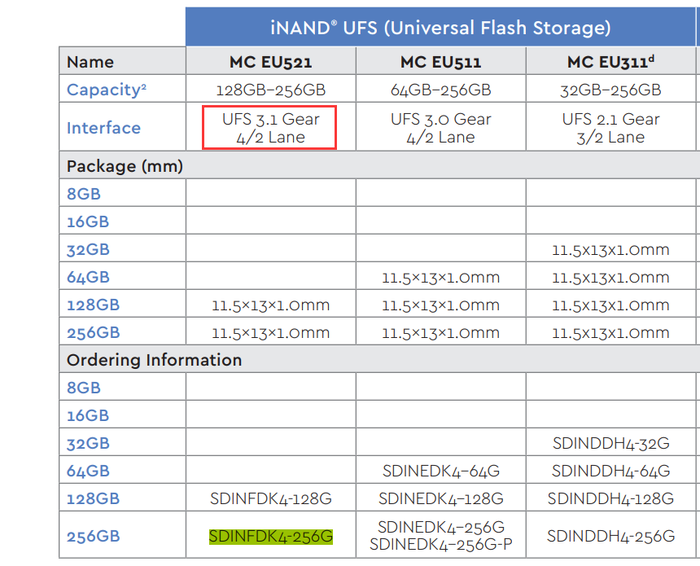
Task: Click the blue Interface row label
Action: pos(104,128)
